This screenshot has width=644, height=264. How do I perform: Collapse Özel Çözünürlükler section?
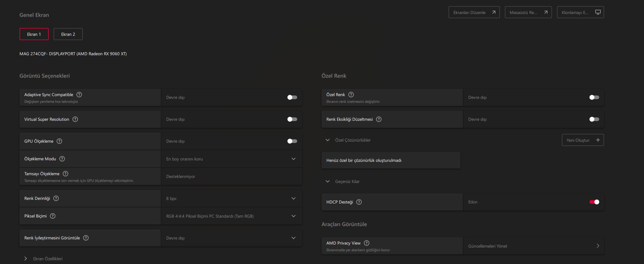tap(328, 140)
